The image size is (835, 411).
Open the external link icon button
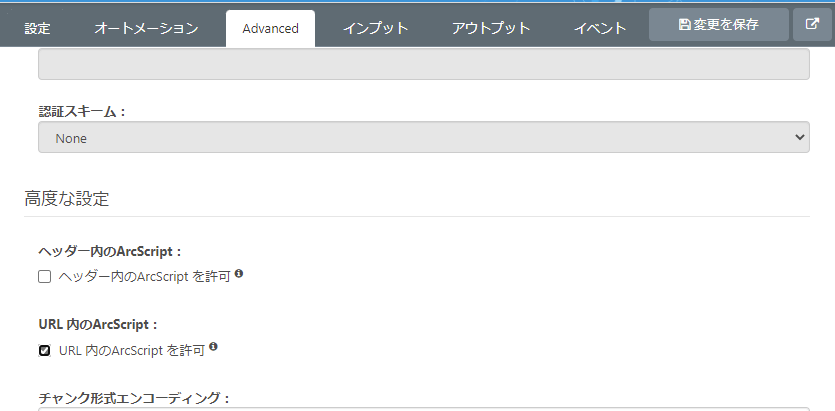[x=812, y=25]
